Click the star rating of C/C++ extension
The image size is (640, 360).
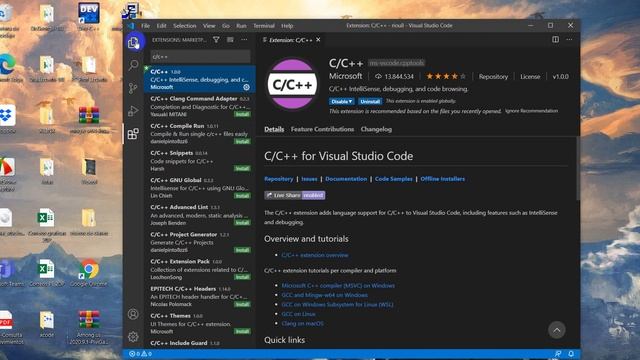[x=445, y=76]
